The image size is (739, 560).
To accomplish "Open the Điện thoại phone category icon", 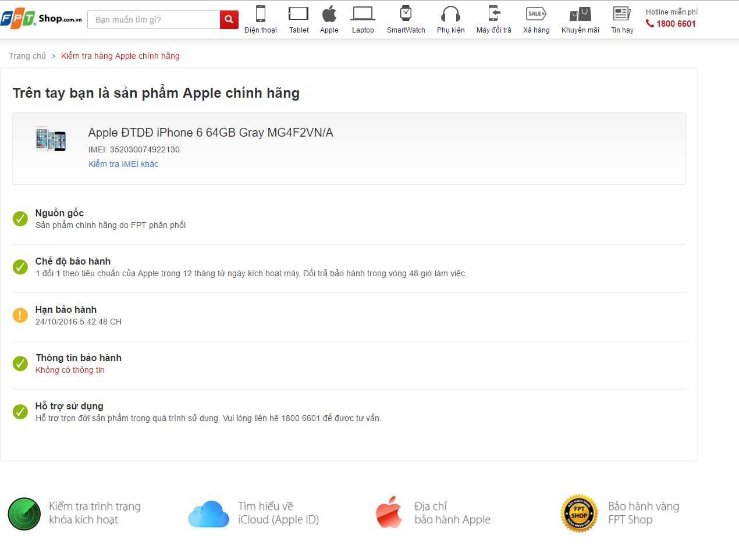I will click(260, 14).
